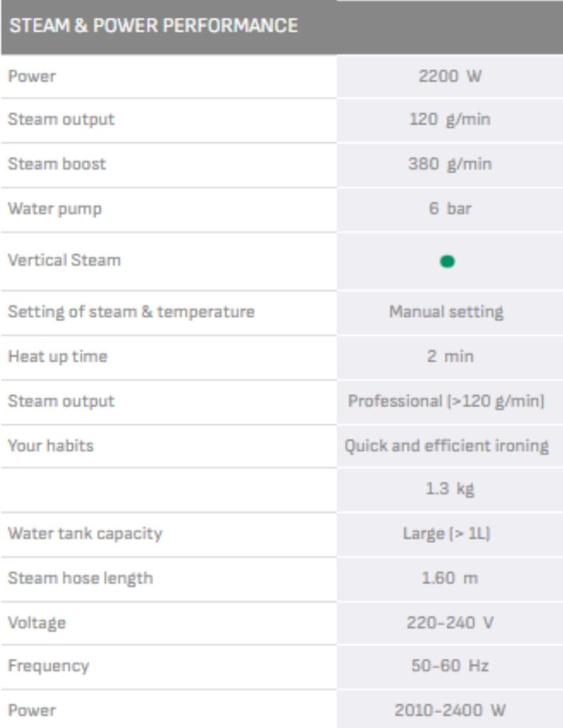The height and width of the screenshot is (728, 563).
Task: Click the 380 g/min value
Action: [450, 164]
